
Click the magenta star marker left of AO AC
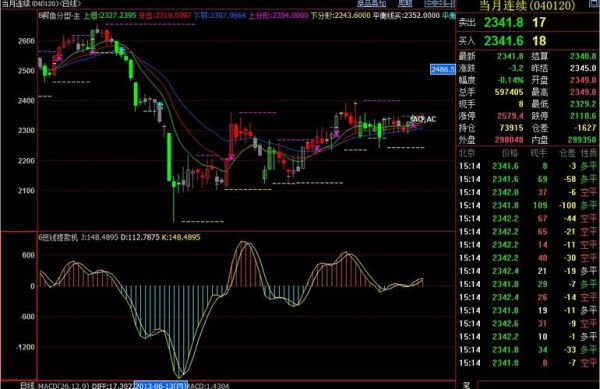413,125
